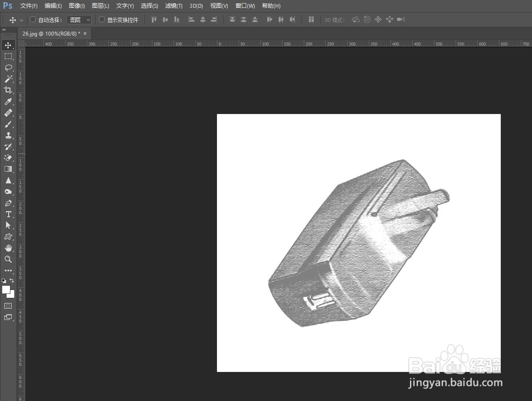Open the 视图(V) menu
Viewport: 532px width, 401px height.
pos(219,6)
